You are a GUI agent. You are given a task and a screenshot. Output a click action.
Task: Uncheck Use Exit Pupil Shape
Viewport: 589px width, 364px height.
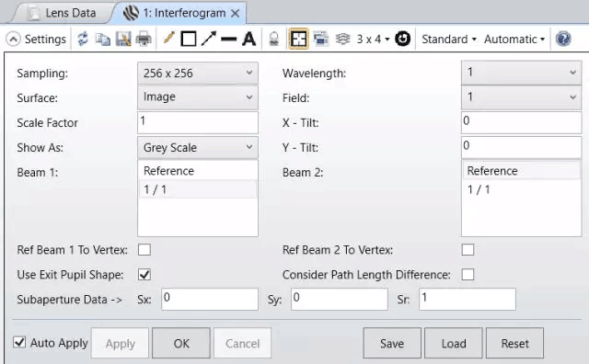[x=144, y=274]
